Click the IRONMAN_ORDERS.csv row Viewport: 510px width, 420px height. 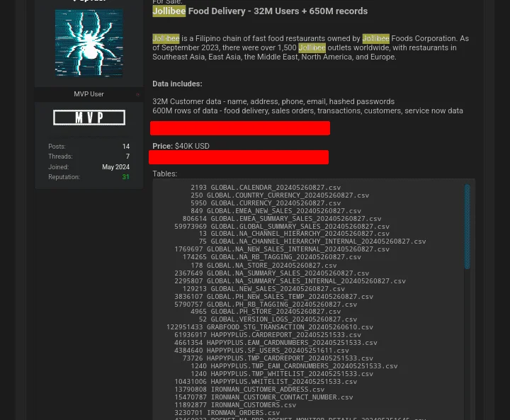pyautogui.click(x=227, y=414)
